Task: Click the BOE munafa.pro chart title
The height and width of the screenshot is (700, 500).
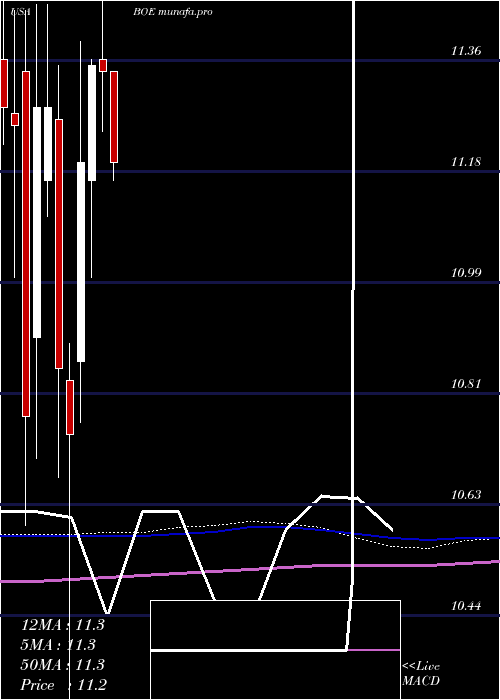Action: click(x=172, y=12)
